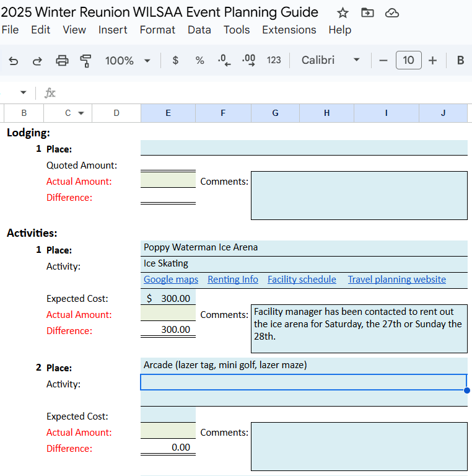The height and width of the screenshot is (476, 472).
Task: Format as currency with dollar icon
Action: coord(175,60)
